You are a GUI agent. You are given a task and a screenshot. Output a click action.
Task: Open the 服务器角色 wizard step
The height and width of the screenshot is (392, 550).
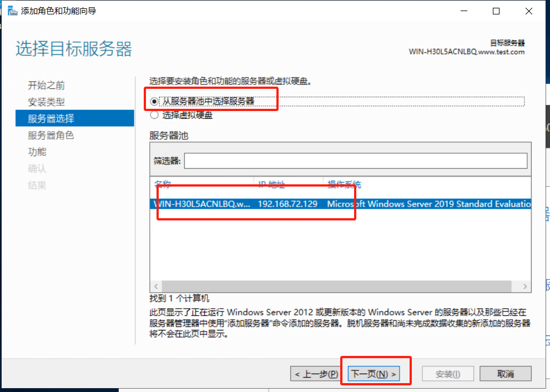pos(51,135)
